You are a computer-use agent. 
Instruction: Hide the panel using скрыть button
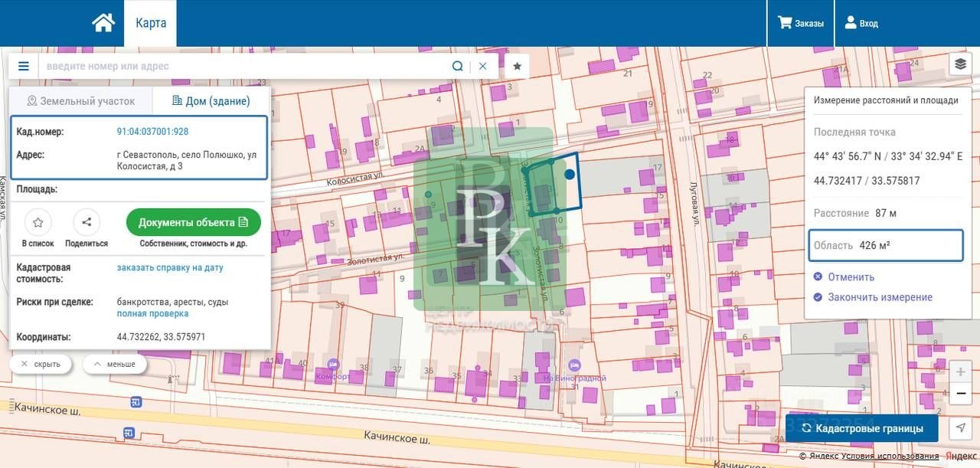(x=41, y=364)
